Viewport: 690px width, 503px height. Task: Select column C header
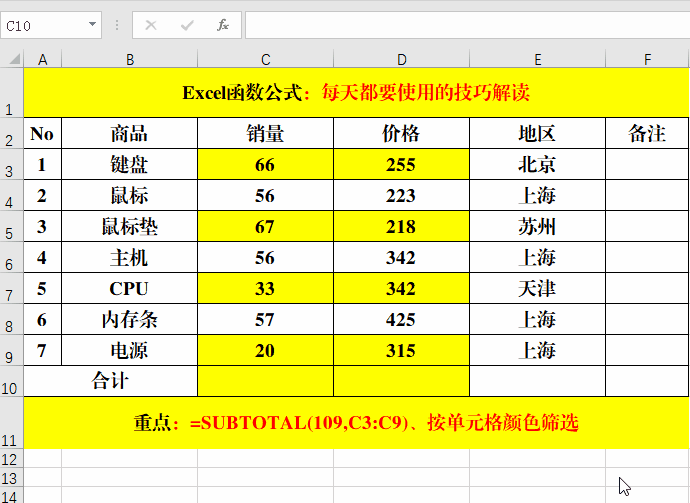265,59
